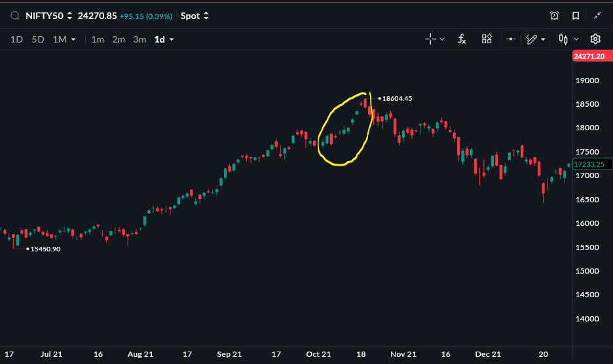Click the symbol search magnifier icon
613x364 pixels.
[15, 16]
